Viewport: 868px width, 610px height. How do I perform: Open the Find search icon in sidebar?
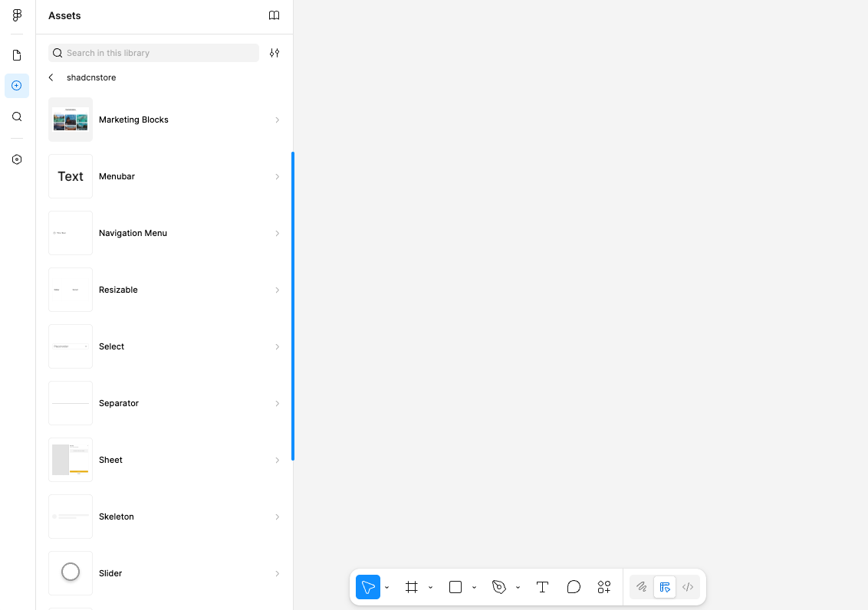point(17,116)
